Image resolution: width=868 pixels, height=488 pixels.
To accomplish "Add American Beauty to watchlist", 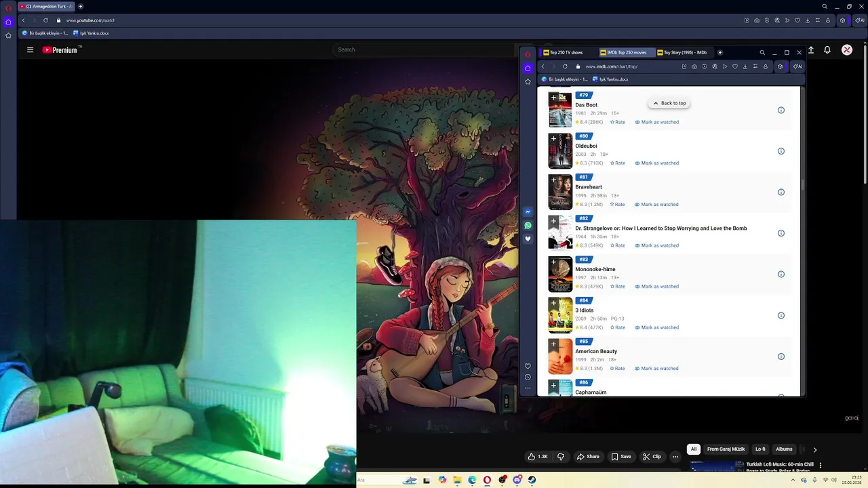I will tap(553, 344).
